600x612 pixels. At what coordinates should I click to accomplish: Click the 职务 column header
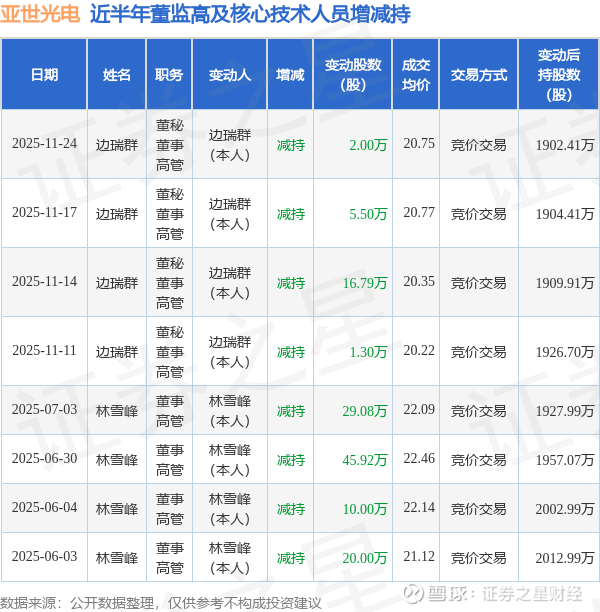pos(169,75)
